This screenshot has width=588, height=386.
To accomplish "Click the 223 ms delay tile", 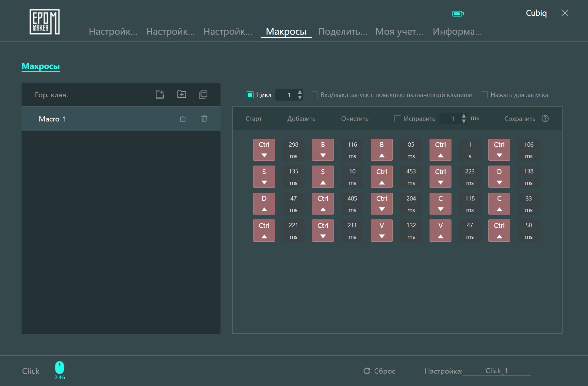I will point(470,177).
